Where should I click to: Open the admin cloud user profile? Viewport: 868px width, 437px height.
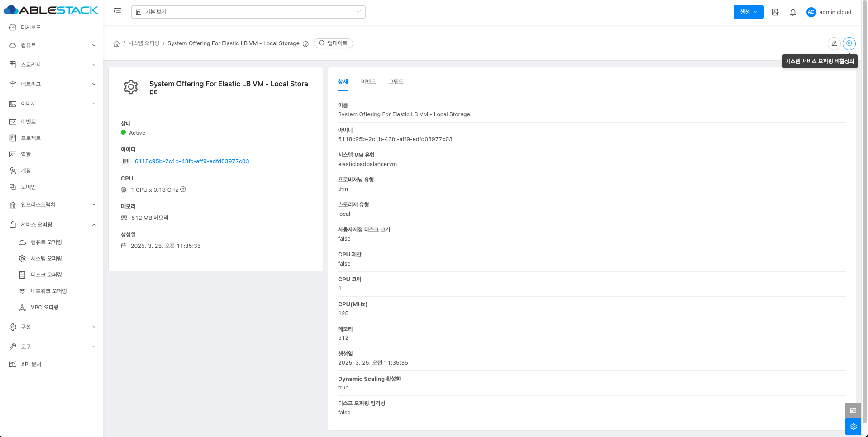pyautogui.click(x=829, y=12)
